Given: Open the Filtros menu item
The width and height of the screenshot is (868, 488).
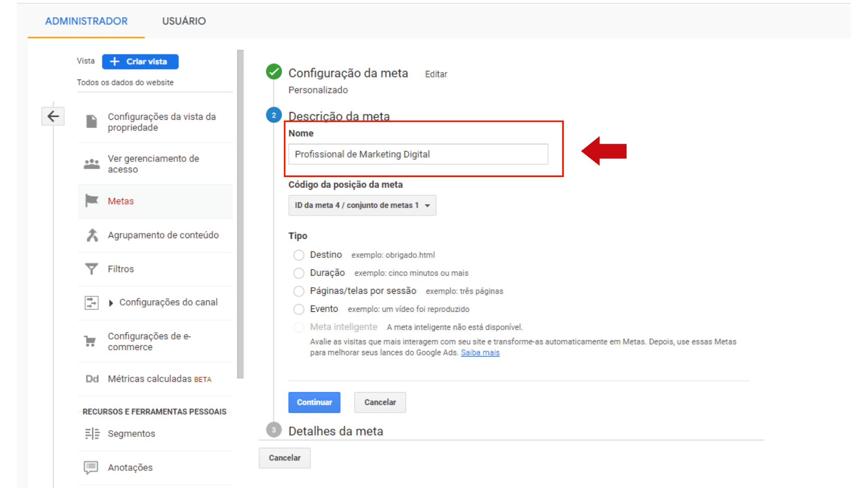Looking at the screenshot, I should [x=121, y=269].
